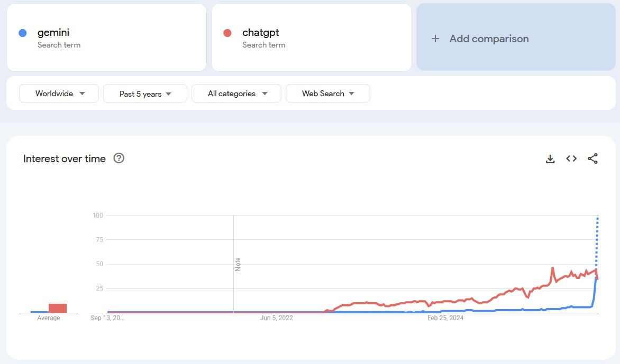The image size is (620, 364).
Task: Click the Feb 25, 2024 axis label
Action: [445, 318]
